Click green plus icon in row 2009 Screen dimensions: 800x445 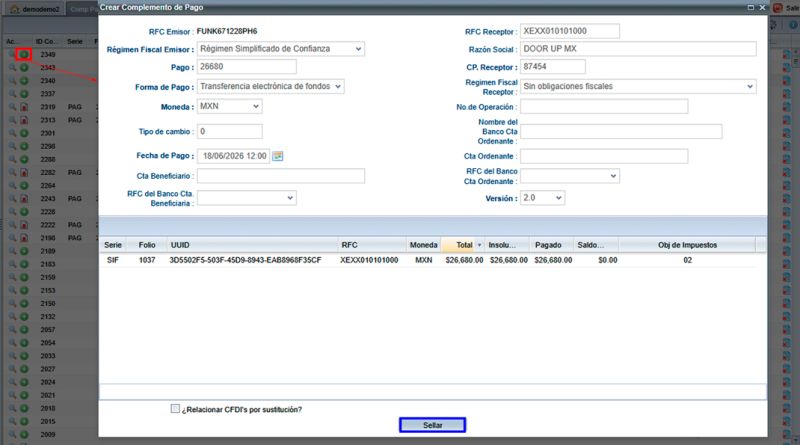pyautogui.click(x=24, y=434)
